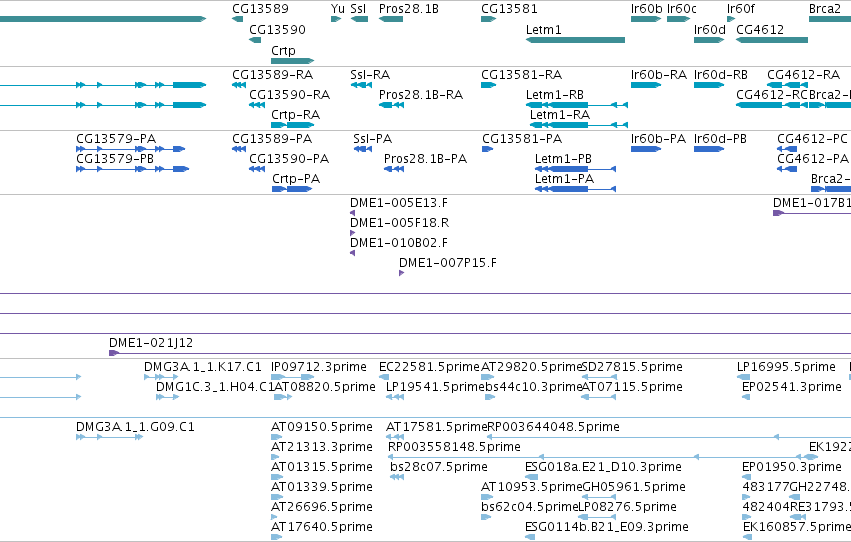Screen dimensions: 851x542
Task: Select clone end DME1-010B02.F
Action: pos(398,243)
